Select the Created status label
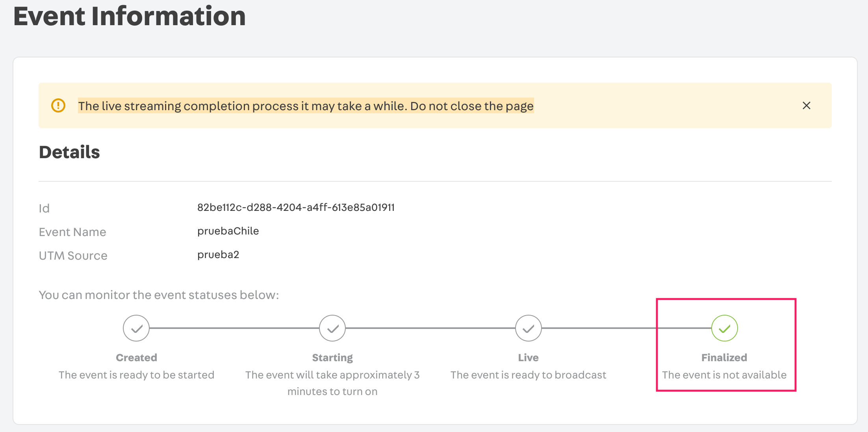This screenshot has width=868, height=432. 136,357
